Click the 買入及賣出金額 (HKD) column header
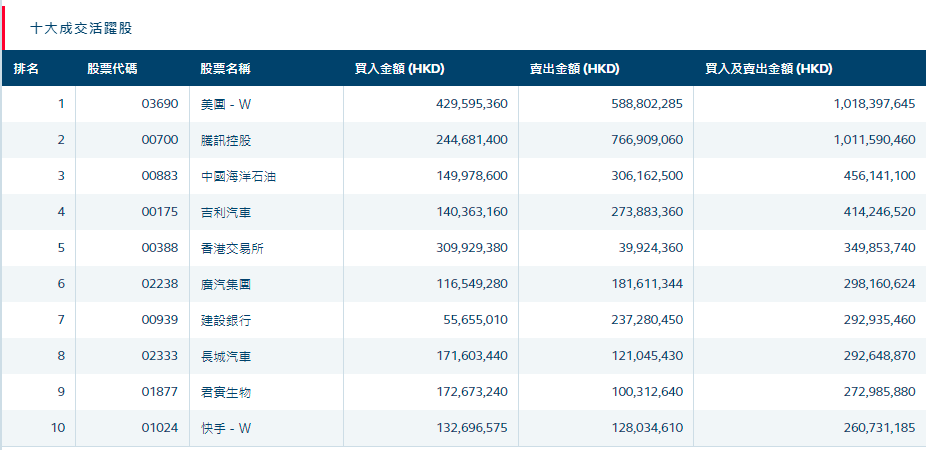926x450 pixels. [x=769, y=69]
